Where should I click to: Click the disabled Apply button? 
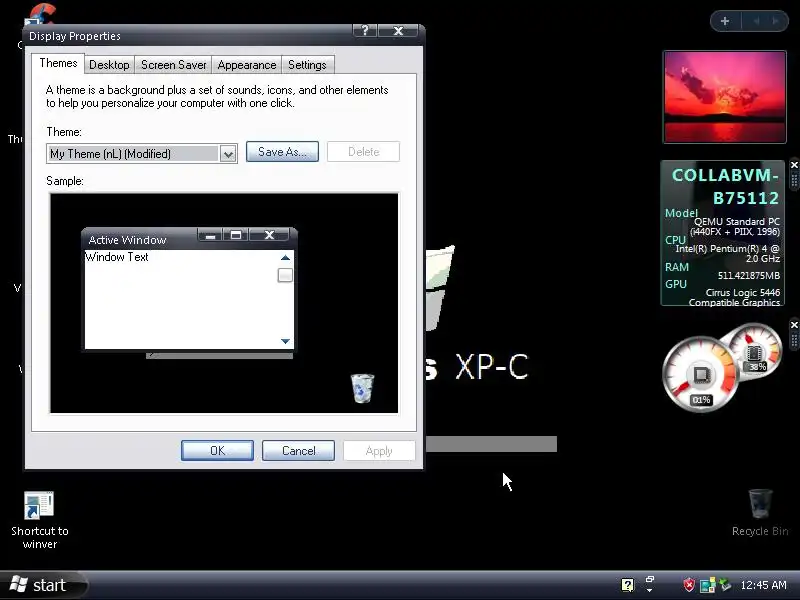coord(379,451)
